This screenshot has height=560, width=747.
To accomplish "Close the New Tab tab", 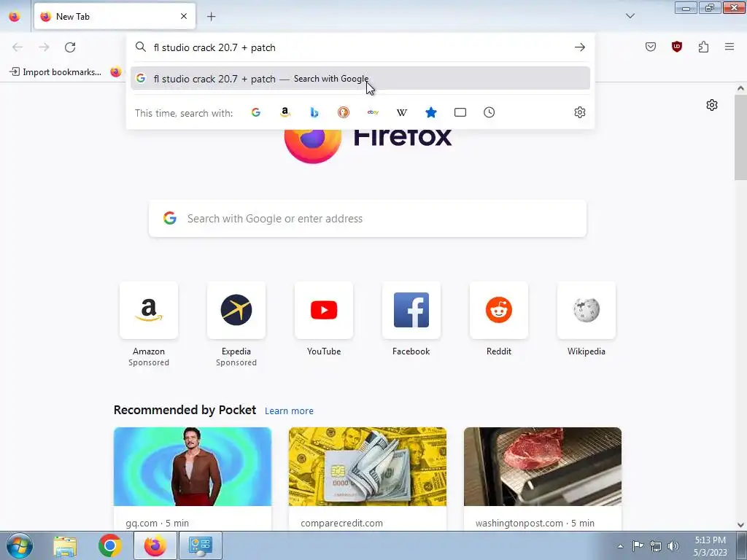I will pyautogui.click(x=184, y=16).
